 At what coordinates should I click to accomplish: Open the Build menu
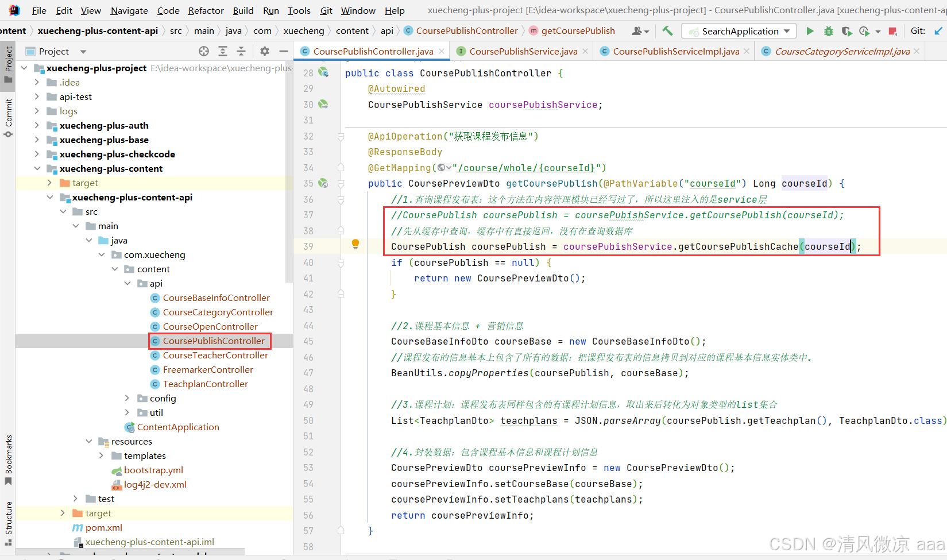pyautogui.click(x=243, y=10)
